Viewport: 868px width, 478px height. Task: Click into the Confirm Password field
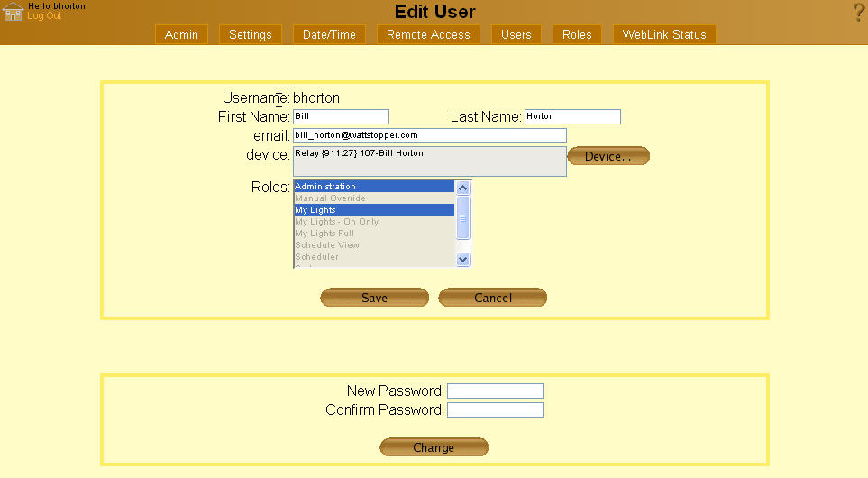(495, 409)
